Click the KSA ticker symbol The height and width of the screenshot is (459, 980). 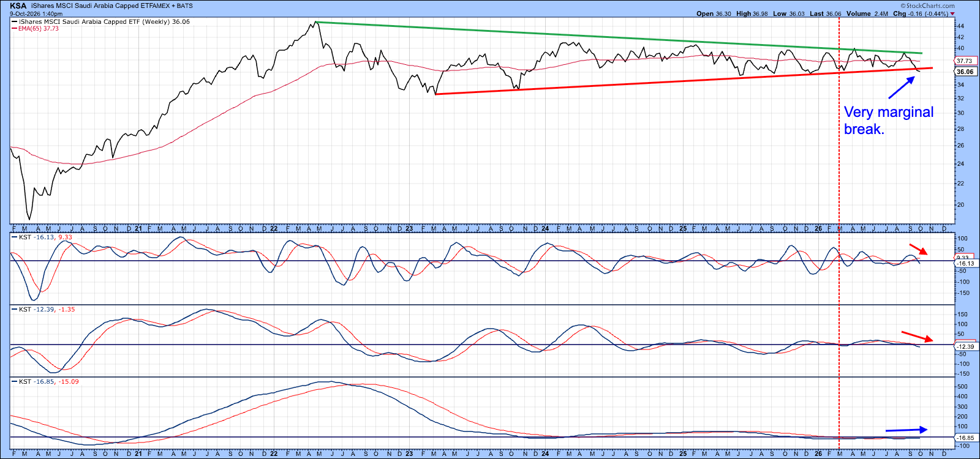[18, 6]
